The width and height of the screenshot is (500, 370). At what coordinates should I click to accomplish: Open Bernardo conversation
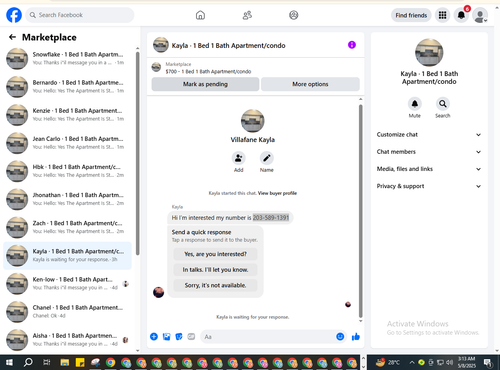click(67, 87)
